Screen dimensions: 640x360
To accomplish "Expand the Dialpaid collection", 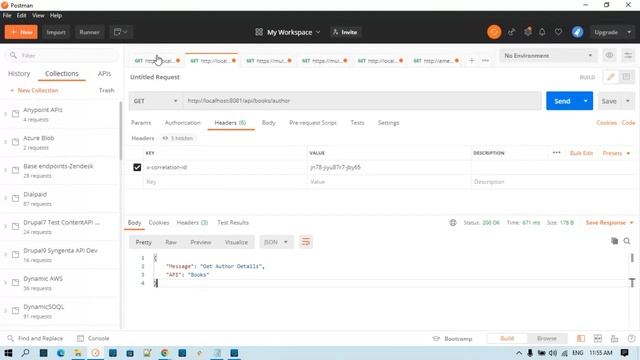I will pos(5,198).
